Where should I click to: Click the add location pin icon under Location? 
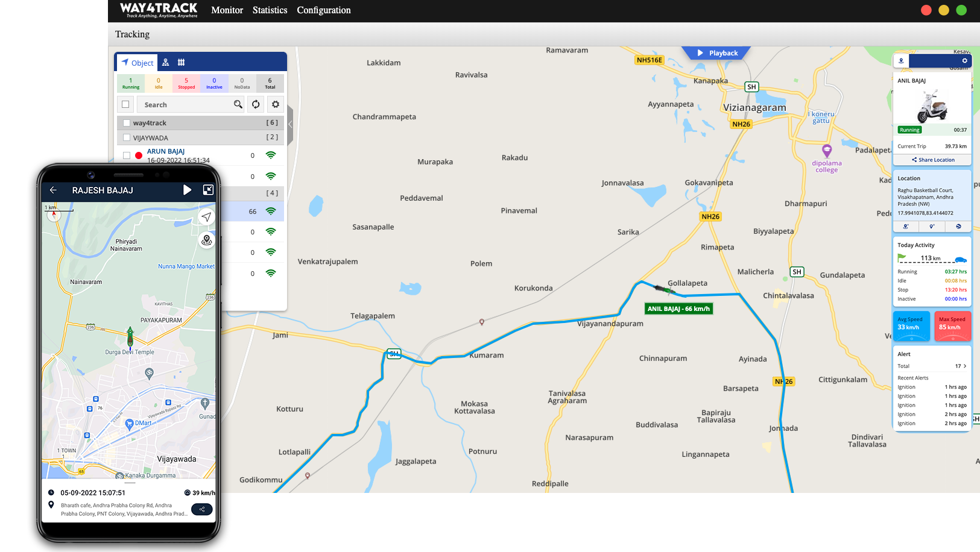coord(932,227)
